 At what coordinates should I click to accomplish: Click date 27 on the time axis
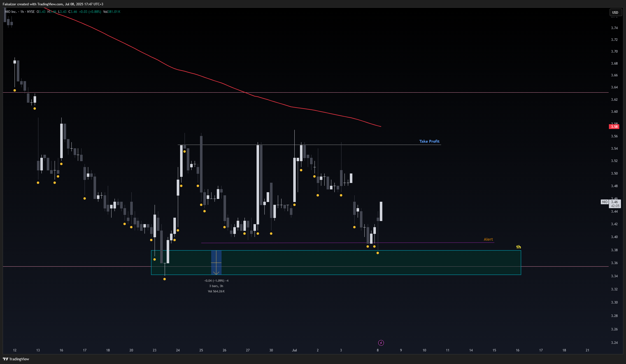pyautogui.click(x=248, y=350)
